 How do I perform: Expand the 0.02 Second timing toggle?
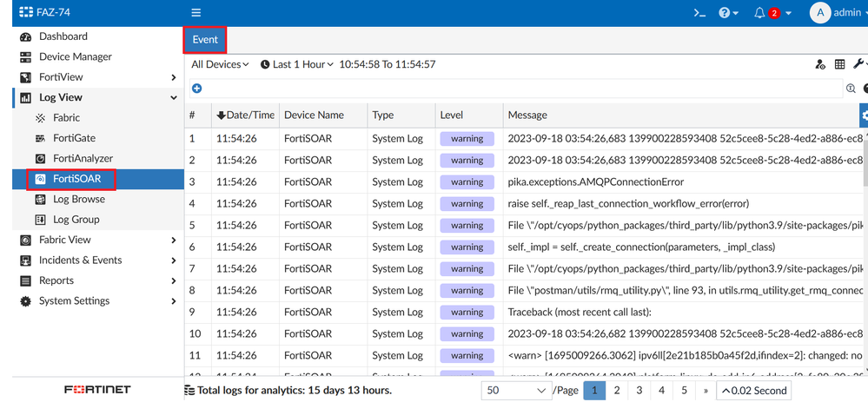pos(754,391)
